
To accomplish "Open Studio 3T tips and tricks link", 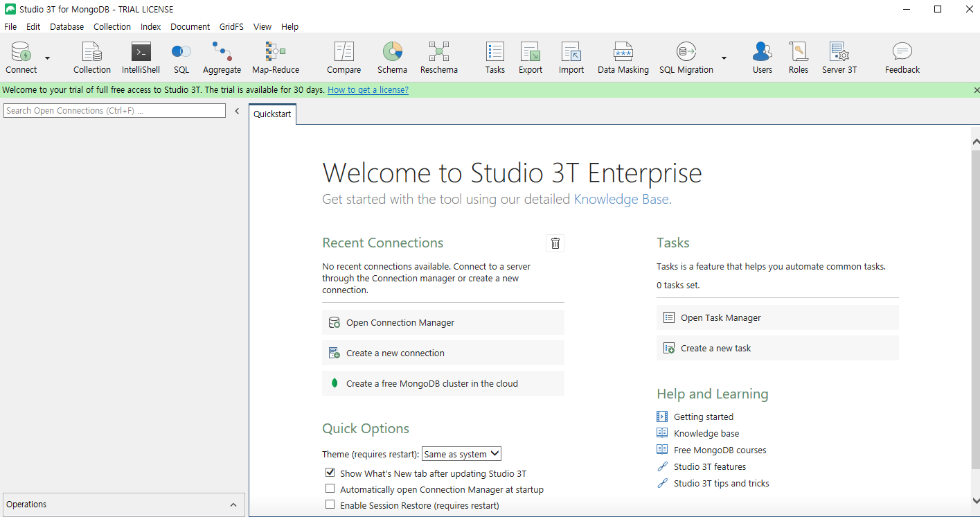I will coord(722,483).
